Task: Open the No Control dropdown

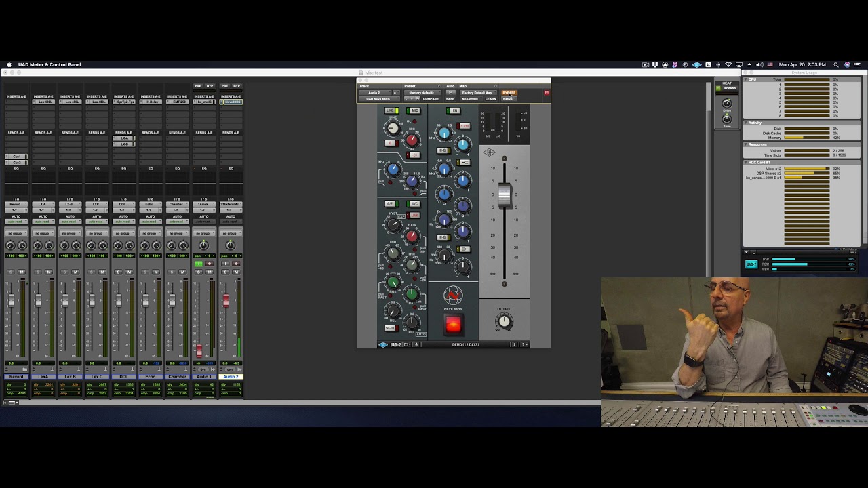Action: [471, 99]
